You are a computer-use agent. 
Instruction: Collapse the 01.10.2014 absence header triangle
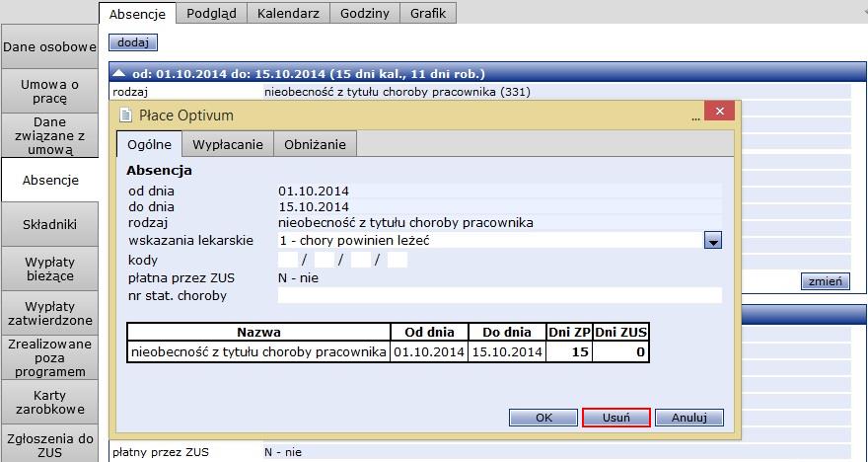[x=119, y=73]
